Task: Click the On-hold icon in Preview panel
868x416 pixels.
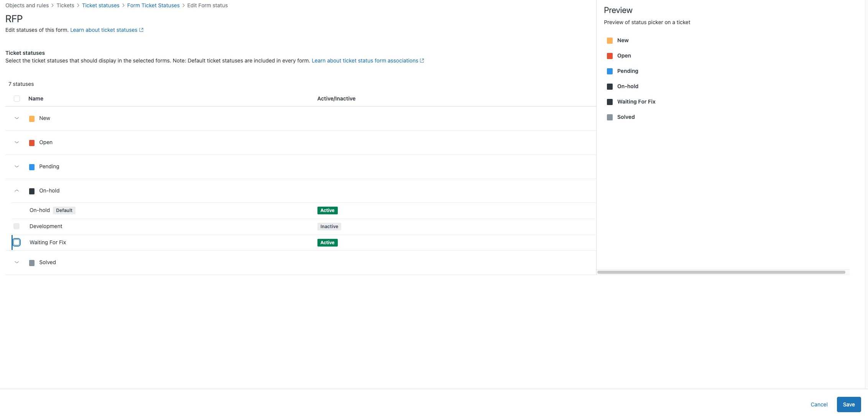Action: coord(610,87)
